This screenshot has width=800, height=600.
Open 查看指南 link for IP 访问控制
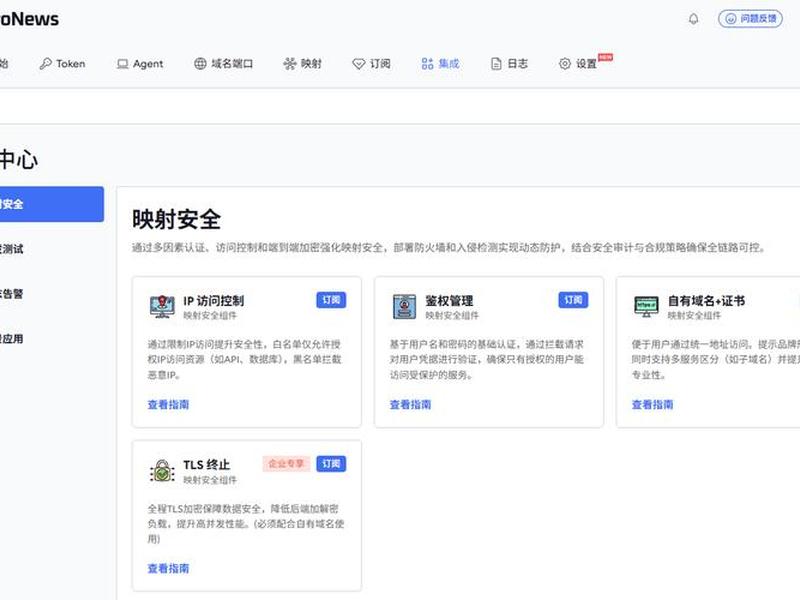coord(168,405)
